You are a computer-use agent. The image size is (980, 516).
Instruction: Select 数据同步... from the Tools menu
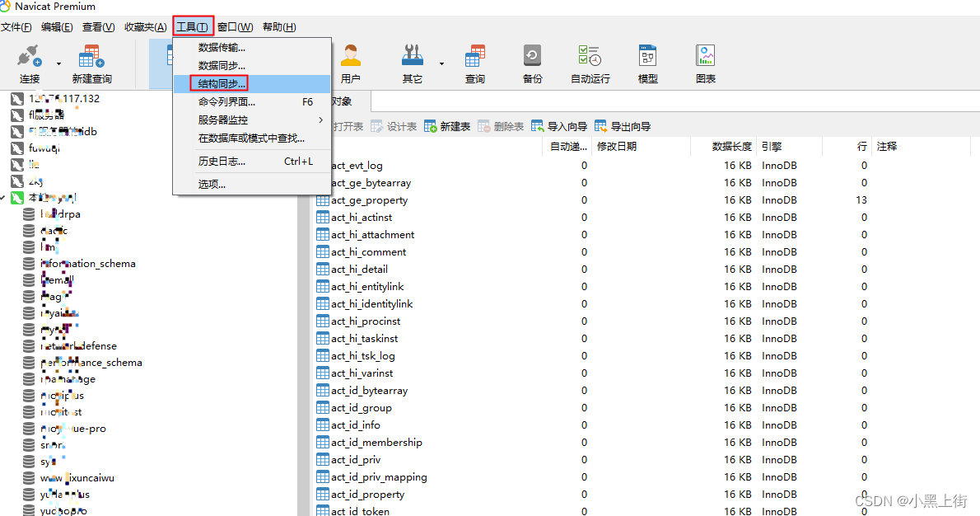coord(252,66)
